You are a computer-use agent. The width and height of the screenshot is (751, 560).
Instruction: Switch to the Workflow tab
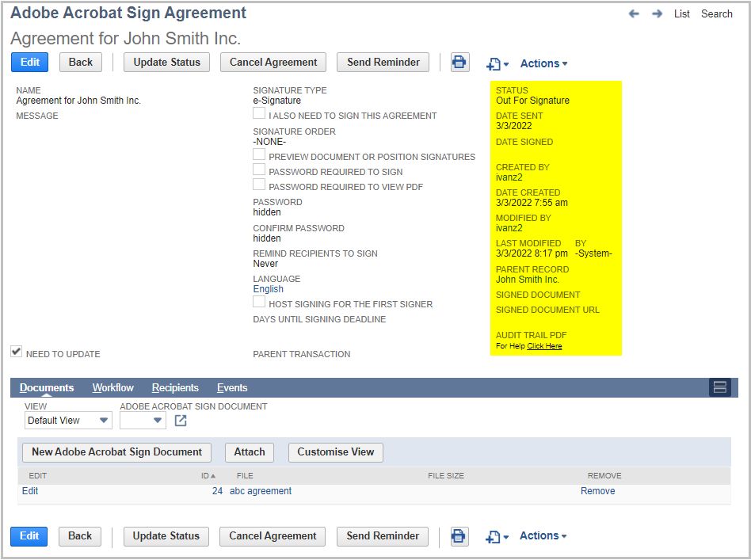[113, 387]
